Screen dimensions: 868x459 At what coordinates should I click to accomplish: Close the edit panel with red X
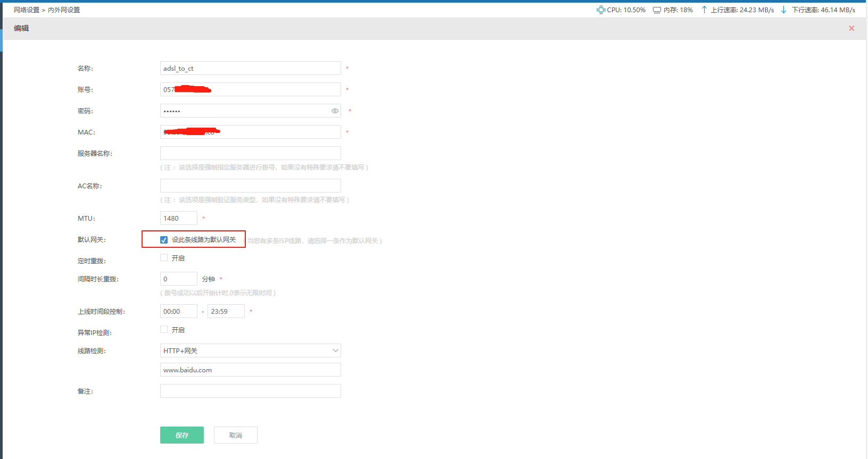pos(852,28)
